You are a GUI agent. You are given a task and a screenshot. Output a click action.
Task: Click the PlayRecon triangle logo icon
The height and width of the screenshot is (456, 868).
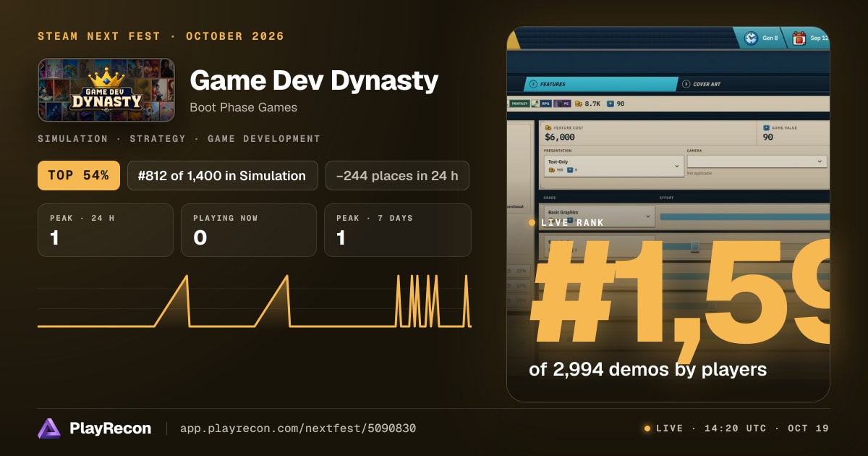pyautogui.click(x=49, y=428)
